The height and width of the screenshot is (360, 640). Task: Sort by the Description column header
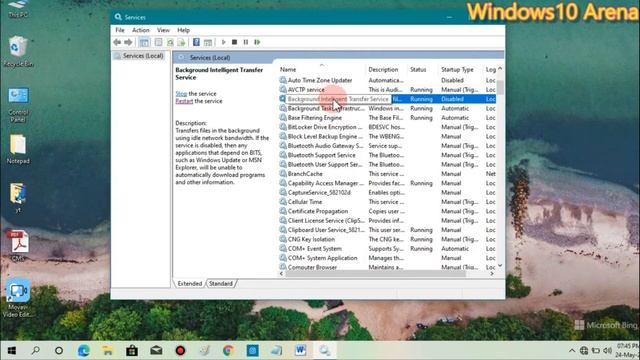(383, 69)
